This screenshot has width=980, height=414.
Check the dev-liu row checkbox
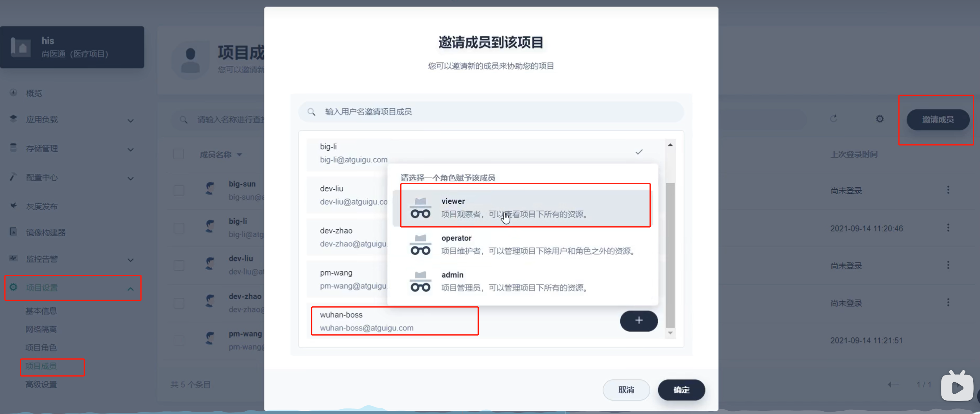click(x=179, y=265)
